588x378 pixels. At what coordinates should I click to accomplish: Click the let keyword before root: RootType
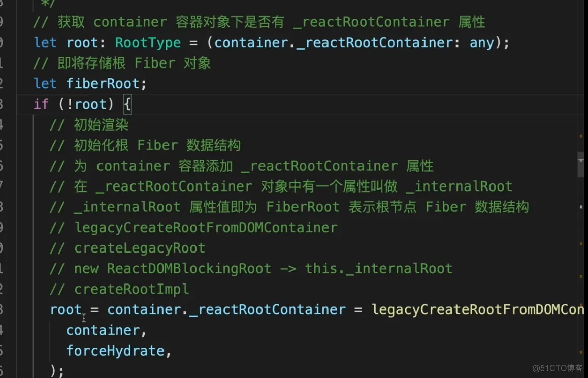[45, 42]
